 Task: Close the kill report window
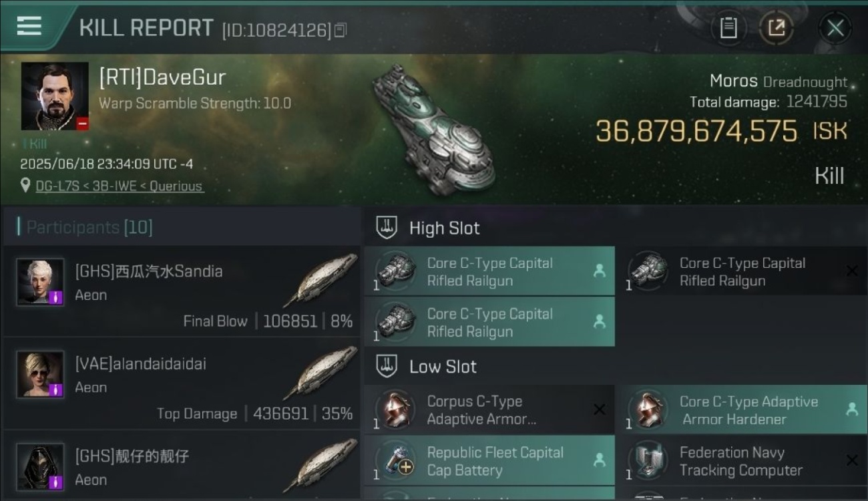[x=835, y=28]
